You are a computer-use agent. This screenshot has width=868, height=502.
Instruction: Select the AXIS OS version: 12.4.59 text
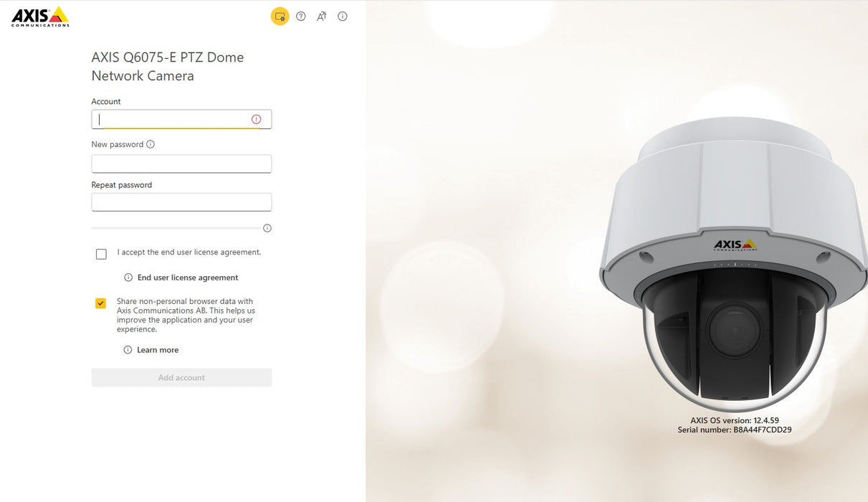click(735, 420)
